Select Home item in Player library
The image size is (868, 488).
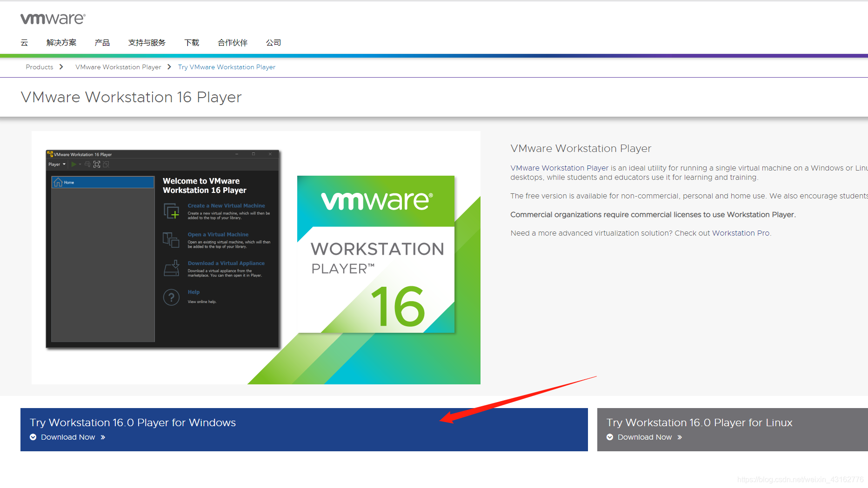103,182
